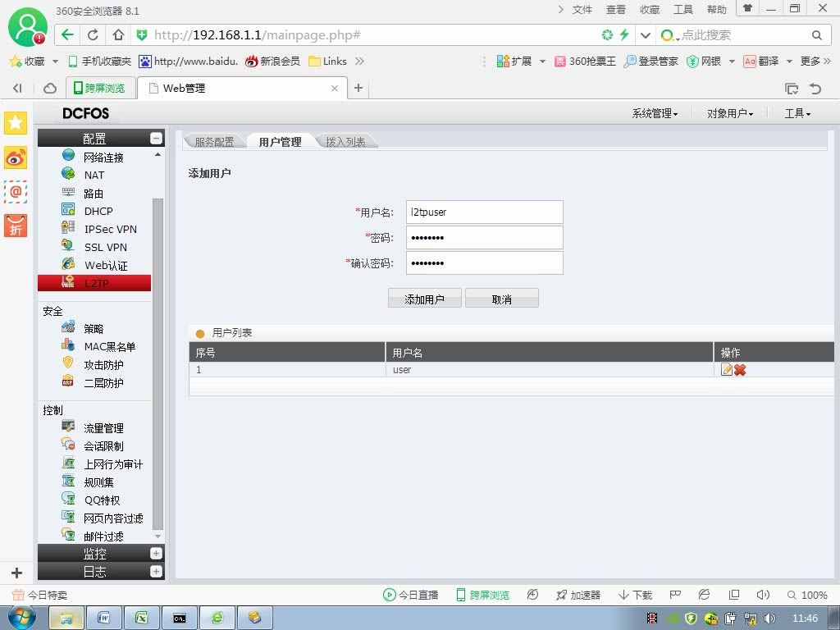Open file explorer taskbar icon

click(x=66, y=618)
